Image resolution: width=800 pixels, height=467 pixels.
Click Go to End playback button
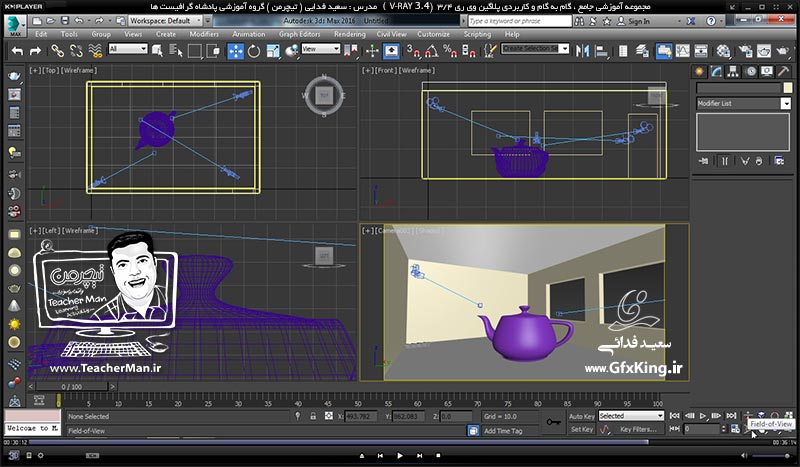[731, 416]
